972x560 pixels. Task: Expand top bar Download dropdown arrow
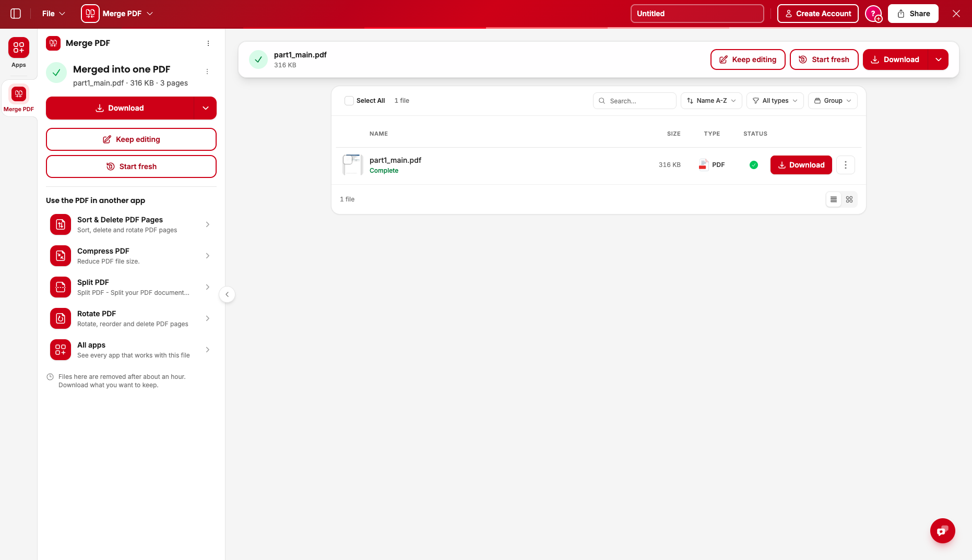coord(939,59)
